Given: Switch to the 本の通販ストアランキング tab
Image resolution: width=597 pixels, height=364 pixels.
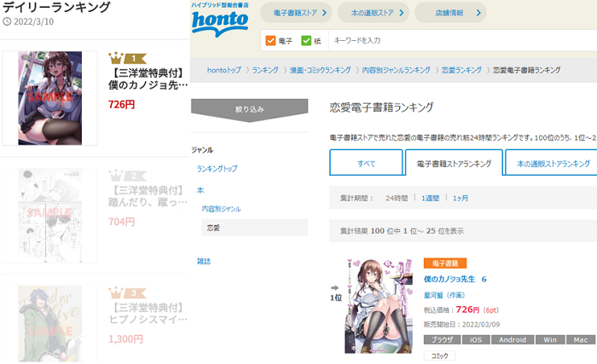Looking at the screenshot, I should click(x=553, y=163).
